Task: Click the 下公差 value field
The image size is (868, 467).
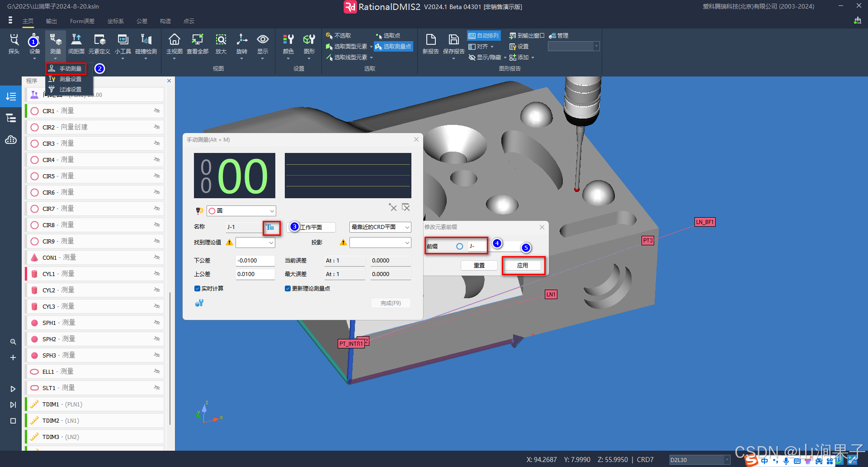Action: [x=255, y=261]
